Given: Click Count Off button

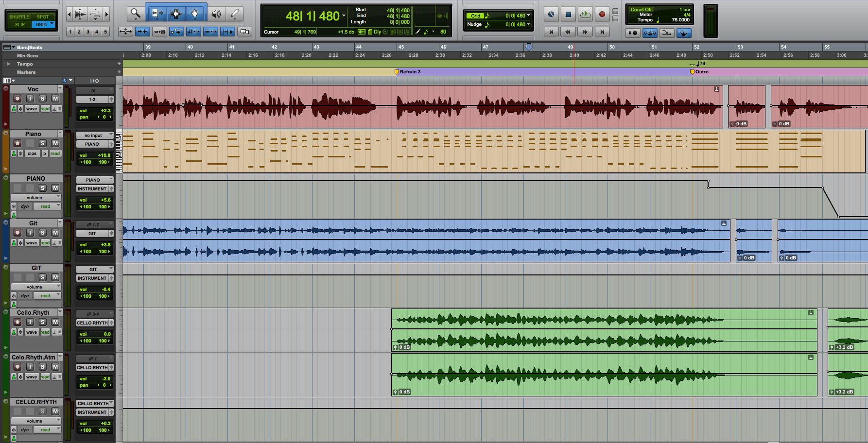Looking at the screenshot, I should tap(641, 9).
